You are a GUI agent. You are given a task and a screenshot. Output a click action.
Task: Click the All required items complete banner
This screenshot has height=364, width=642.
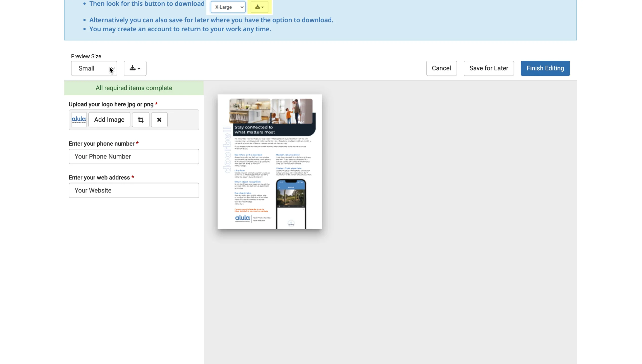[134, 88]
